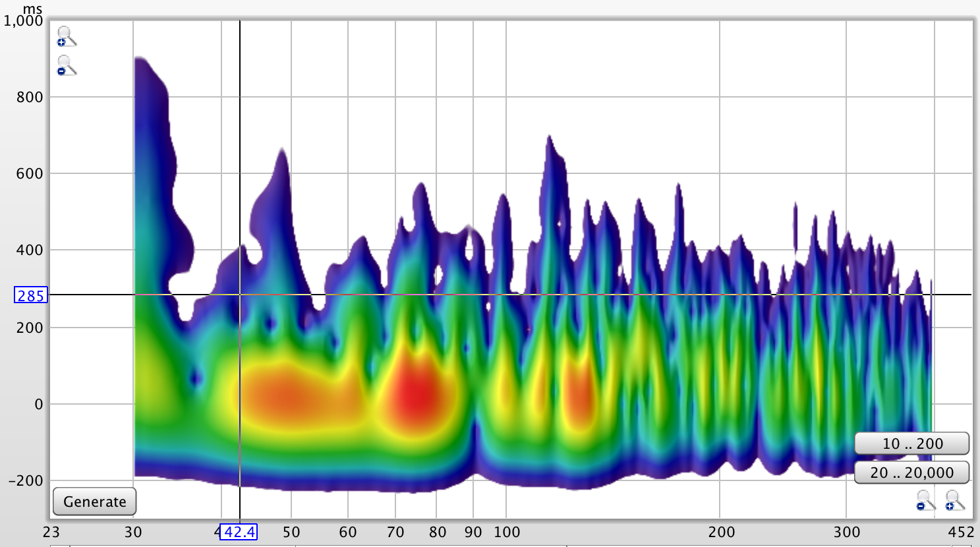
Task: Click the crosshair intersection on the spectrogram
Action: point(240,295)
